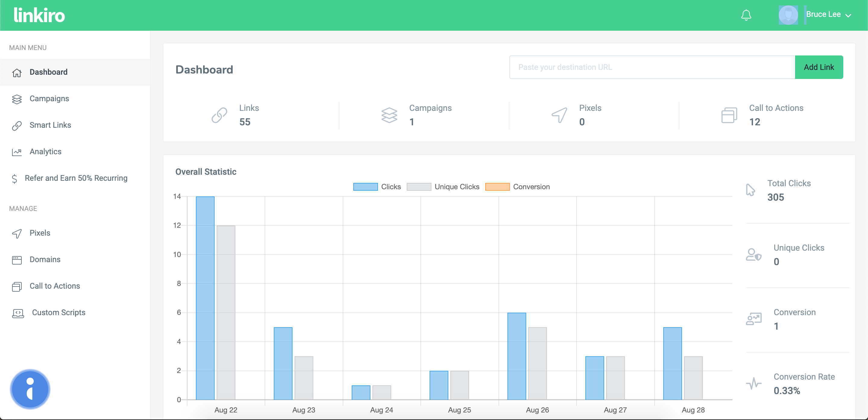Open Analytics from main menu

tap(46, 152)
